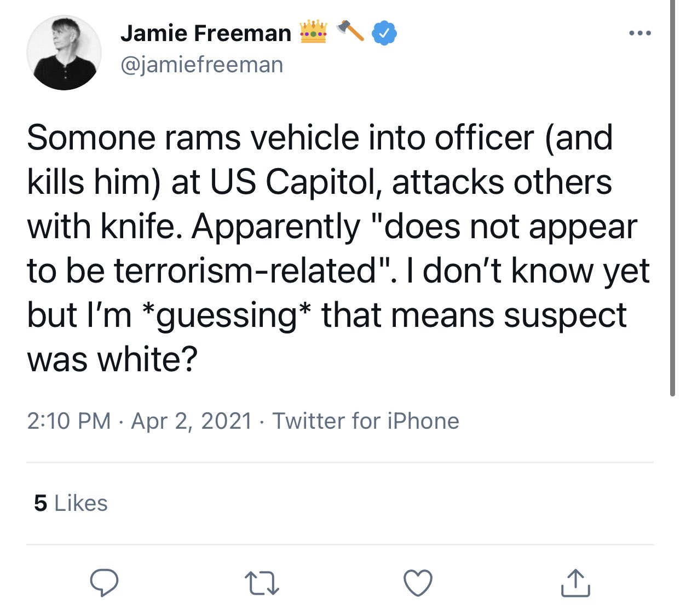Open the Twitter for iPhone source link
680x616 pixels.
click(x=366, y=421)
